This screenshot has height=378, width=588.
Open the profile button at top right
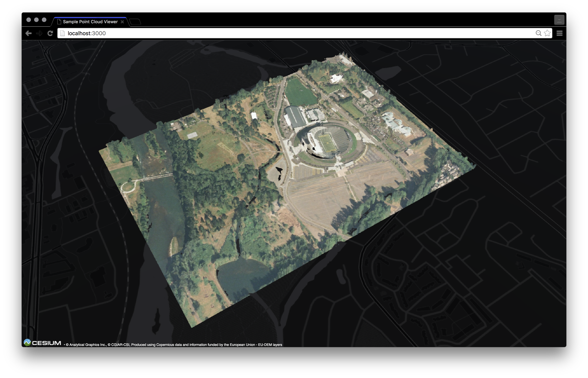pyautogui.click(x=559, y=20)
